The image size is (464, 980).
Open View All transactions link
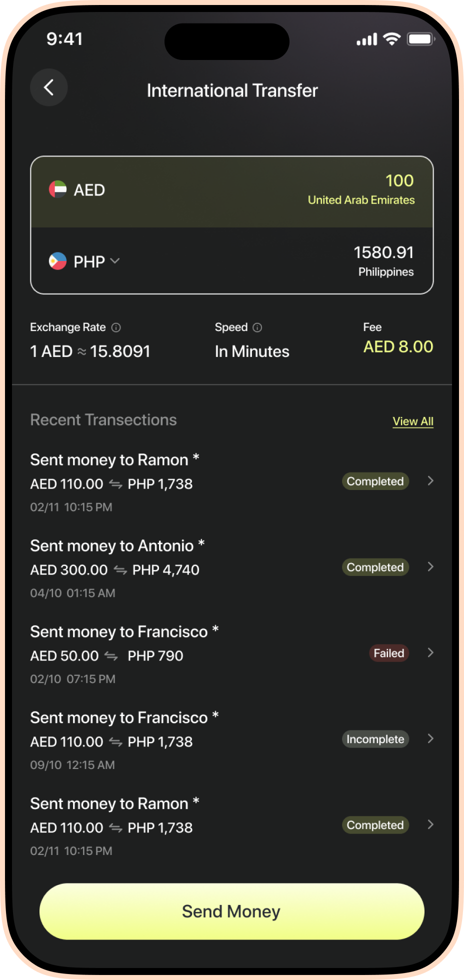[x=413, y=421]
